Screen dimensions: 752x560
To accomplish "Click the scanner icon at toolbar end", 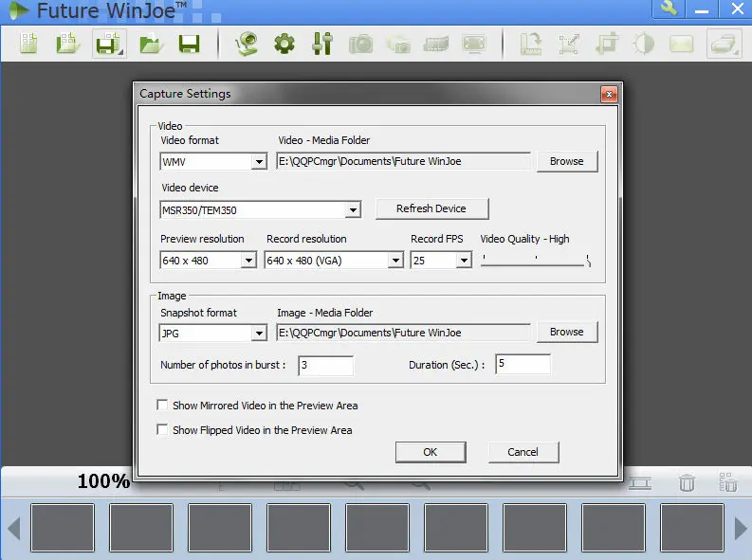I will (724, 44).
